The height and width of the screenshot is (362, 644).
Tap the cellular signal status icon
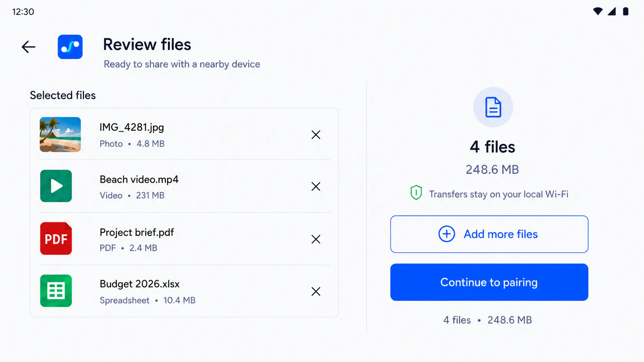pyautogui.click(x=612, y=12)
